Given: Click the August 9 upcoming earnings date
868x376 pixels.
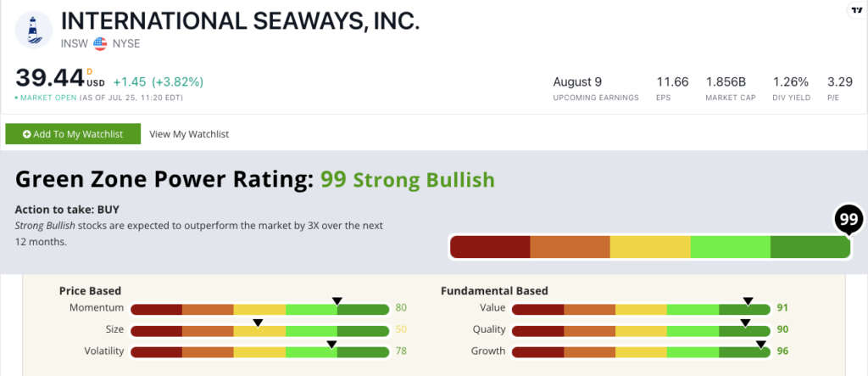Looking at the screenshot, I should 577,82.
